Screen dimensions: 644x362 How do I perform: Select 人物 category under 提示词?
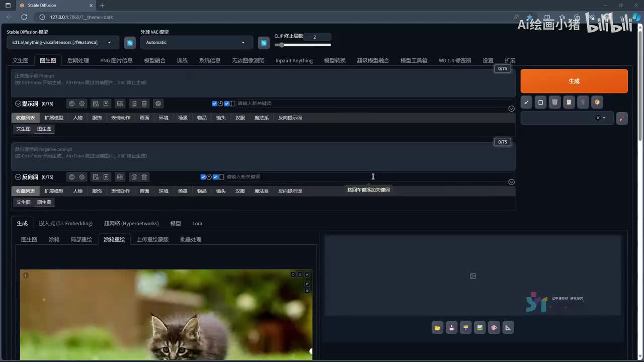pyautogui.click(x=77, y=118)
